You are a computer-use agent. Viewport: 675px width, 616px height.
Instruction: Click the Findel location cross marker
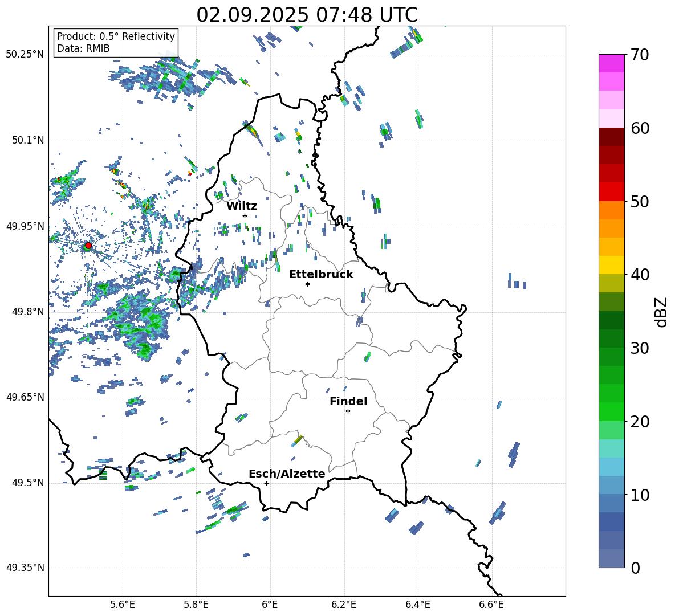348,411
